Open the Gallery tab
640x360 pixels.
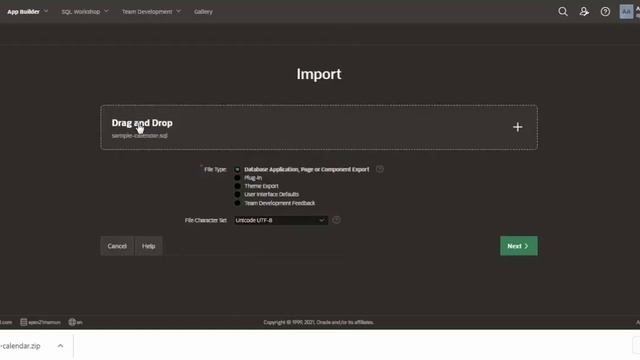[x=203, y=12]
